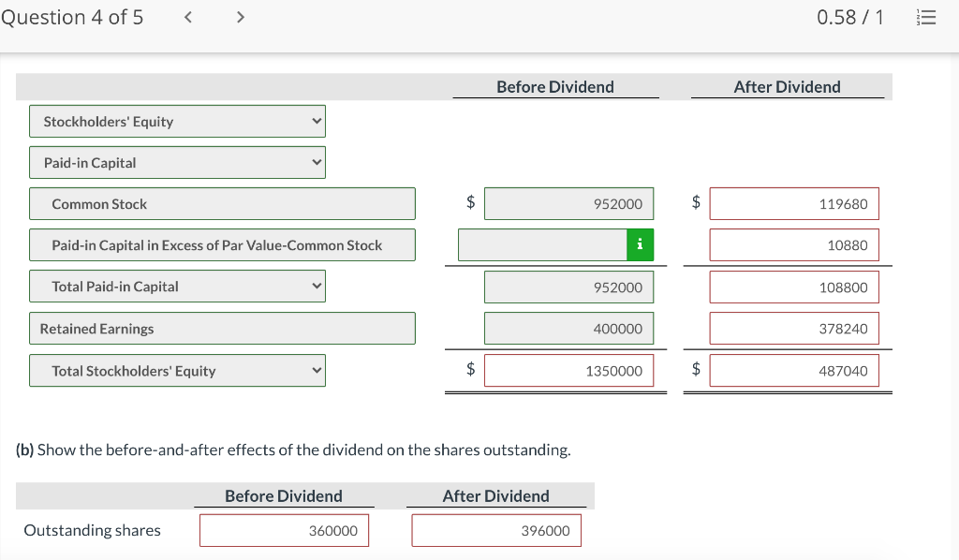The image size is (959, 560).
Task: Select Retained Earnings before value 400000
Action: click(568, 329)
